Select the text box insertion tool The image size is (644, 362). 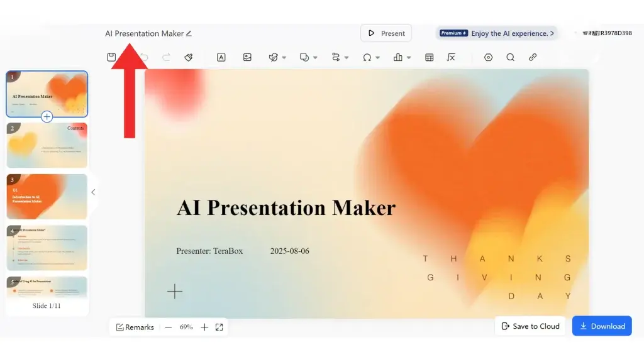click(221, 57)
